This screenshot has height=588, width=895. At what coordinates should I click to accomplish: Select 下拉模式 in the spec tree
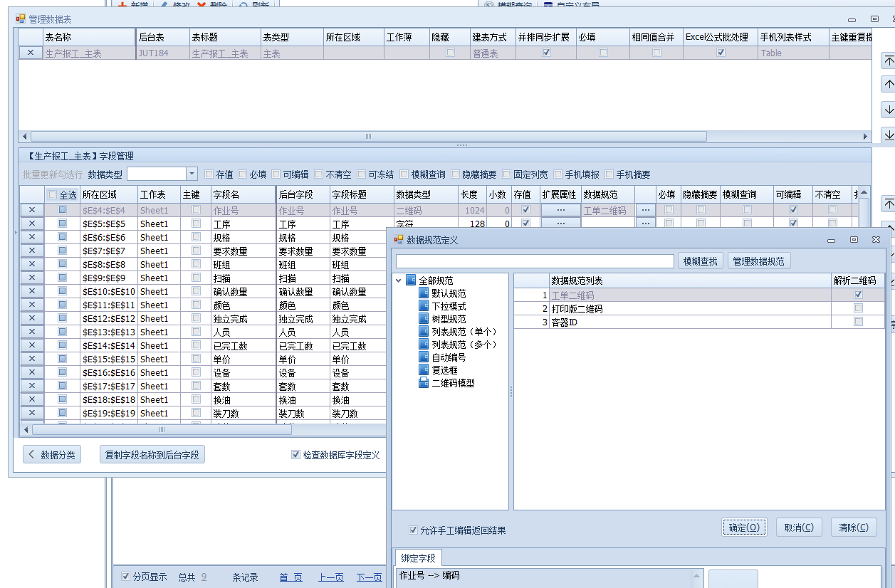tap(449, 306)
